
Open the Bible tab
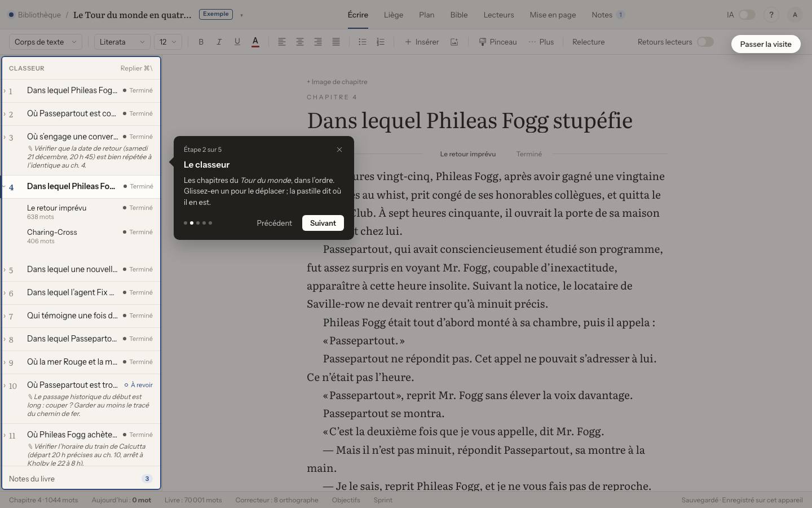[459, 15]
